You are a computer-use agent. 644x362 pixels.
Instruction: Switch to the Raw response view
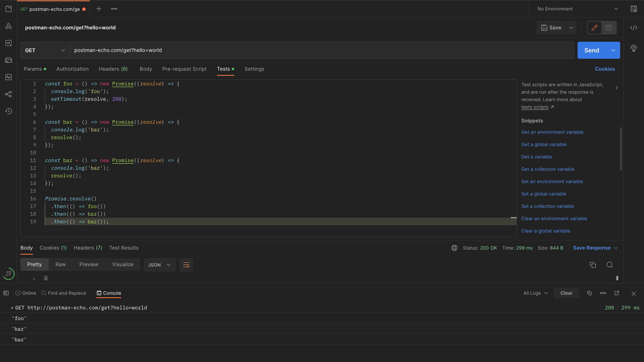[x=60, y=264]
